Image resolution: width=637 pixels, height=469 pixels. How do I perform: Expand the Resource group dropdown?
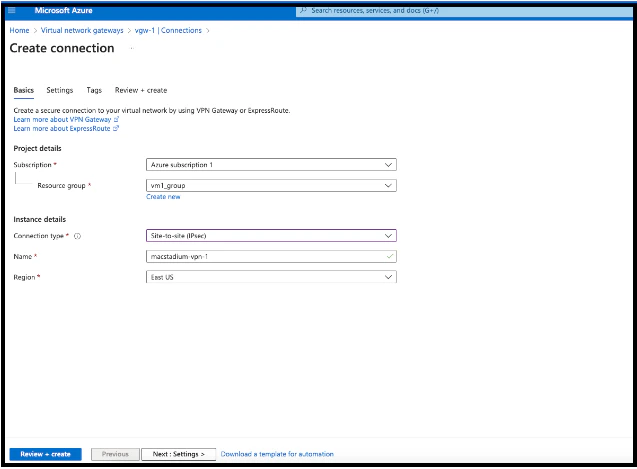(x=271, y=185)
